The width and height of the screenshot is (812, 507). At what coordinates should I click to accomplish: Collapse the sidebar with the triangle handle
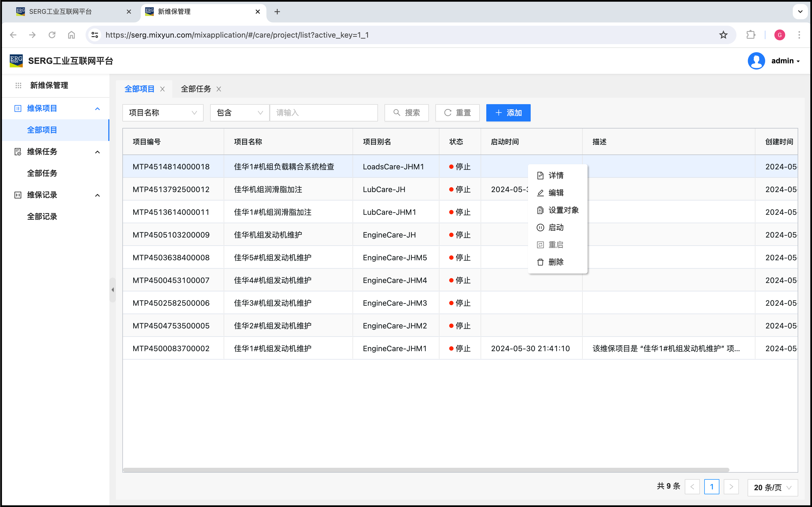pos(113,290)
